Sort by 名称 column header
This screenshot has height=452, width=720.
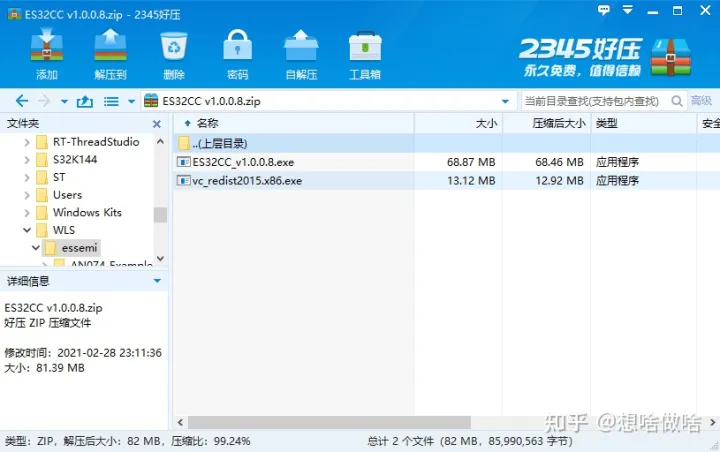(294, 123)
